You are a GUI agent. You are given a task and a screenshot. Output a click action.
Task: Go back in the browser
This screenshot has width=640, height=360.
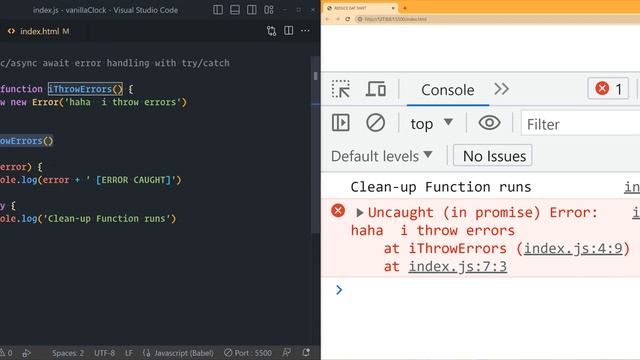click(x=327, y=19)
